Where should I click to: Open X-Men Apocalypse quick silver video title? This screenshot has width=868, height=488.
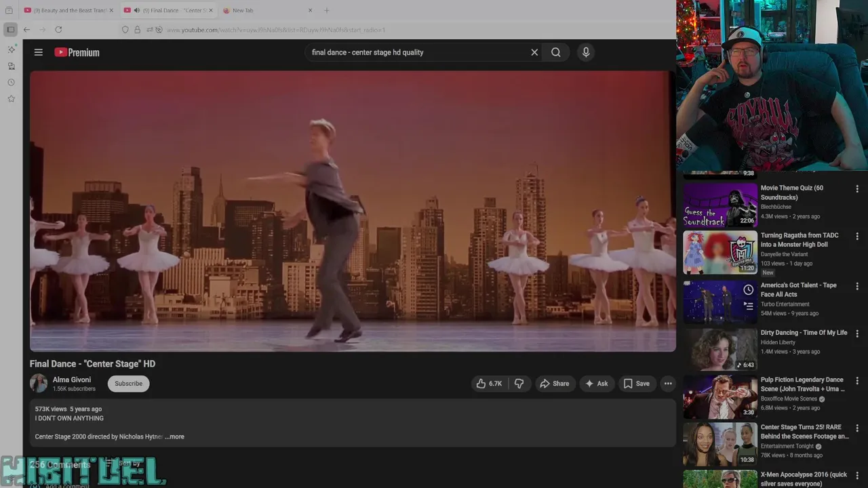click(804, 479)
